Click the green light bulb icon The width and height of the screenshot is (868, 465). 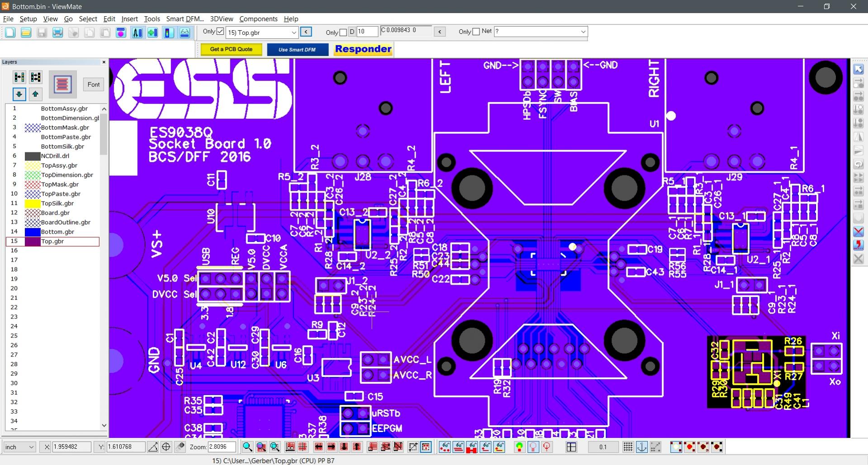[x=519, y=447]
